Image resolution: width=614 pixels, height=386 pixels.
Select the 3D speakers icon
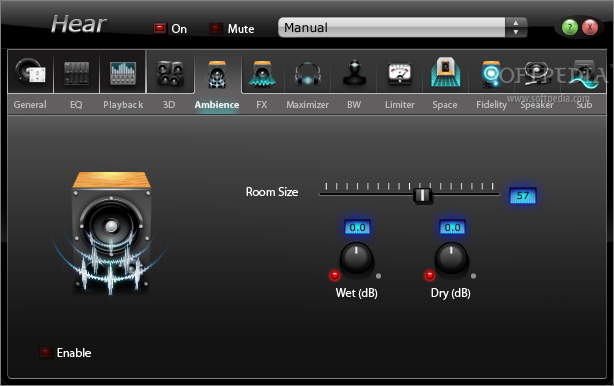pyautogui.click(x=170, y=73)
